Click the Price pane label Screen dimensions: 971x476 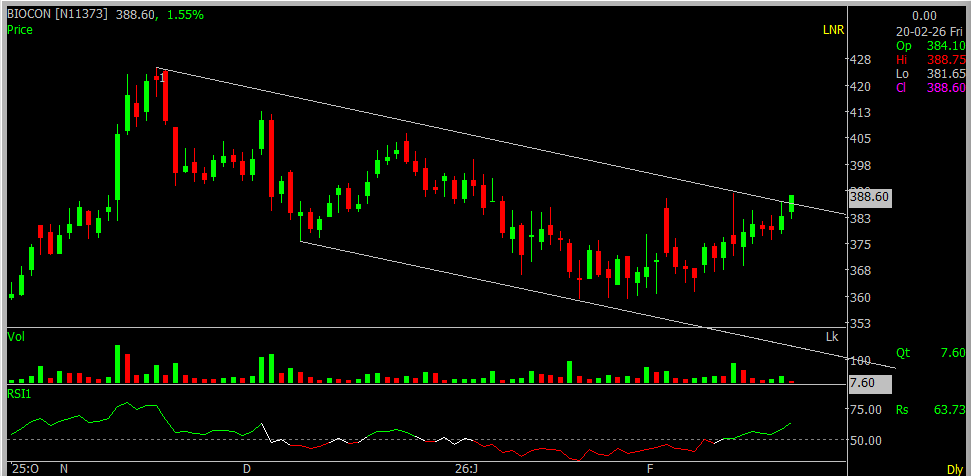[20, 28]
